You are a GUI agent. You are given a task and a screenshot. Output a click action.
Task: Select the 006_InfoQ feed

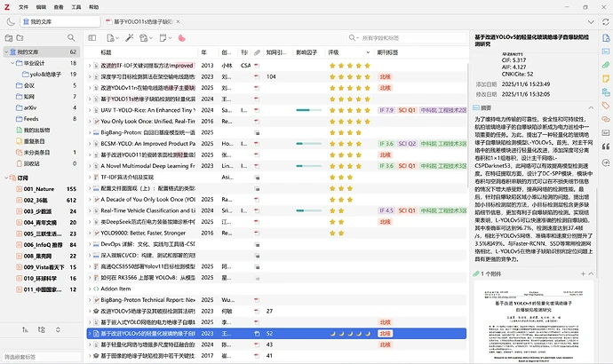coord(43,245)
